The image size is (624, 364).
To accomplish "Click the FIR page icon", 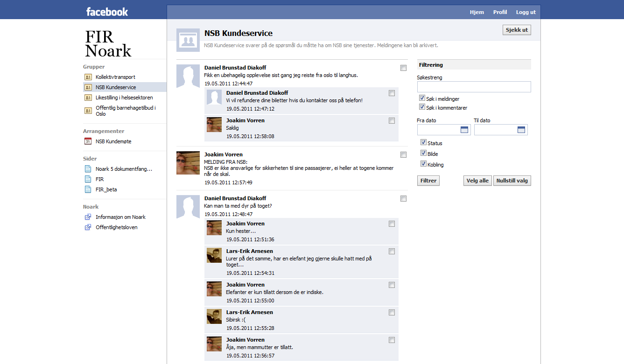I will (x=88, y=179).
